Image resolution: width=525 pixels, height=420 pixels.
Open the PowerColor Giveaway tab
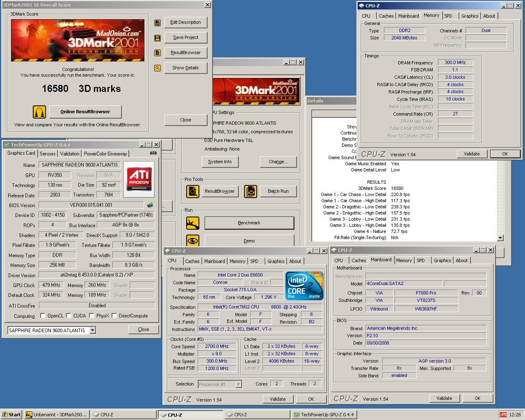pos(105,154)
